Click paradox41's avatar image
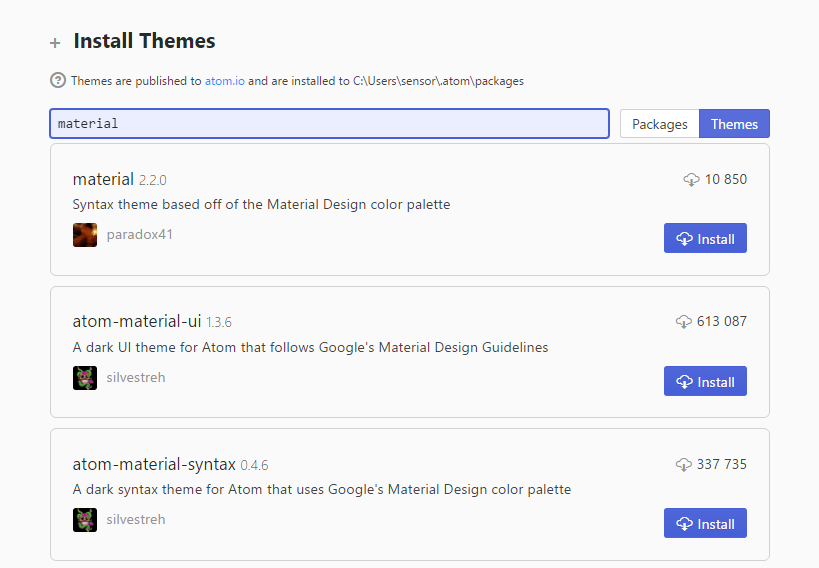Viewport: 819px width, 568px height. point(85,235)
